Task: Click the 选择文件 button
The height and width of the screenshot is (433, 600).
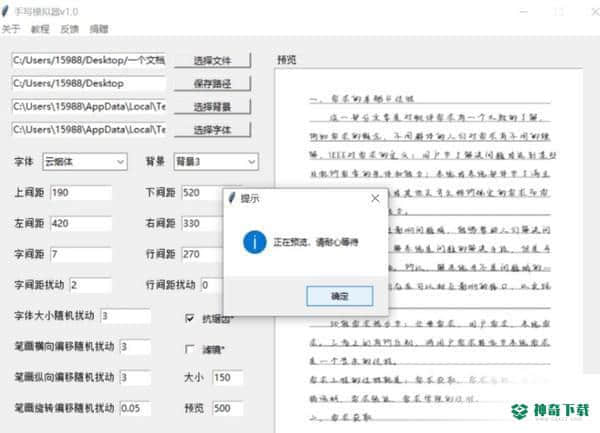Action: tap(212, 60)
